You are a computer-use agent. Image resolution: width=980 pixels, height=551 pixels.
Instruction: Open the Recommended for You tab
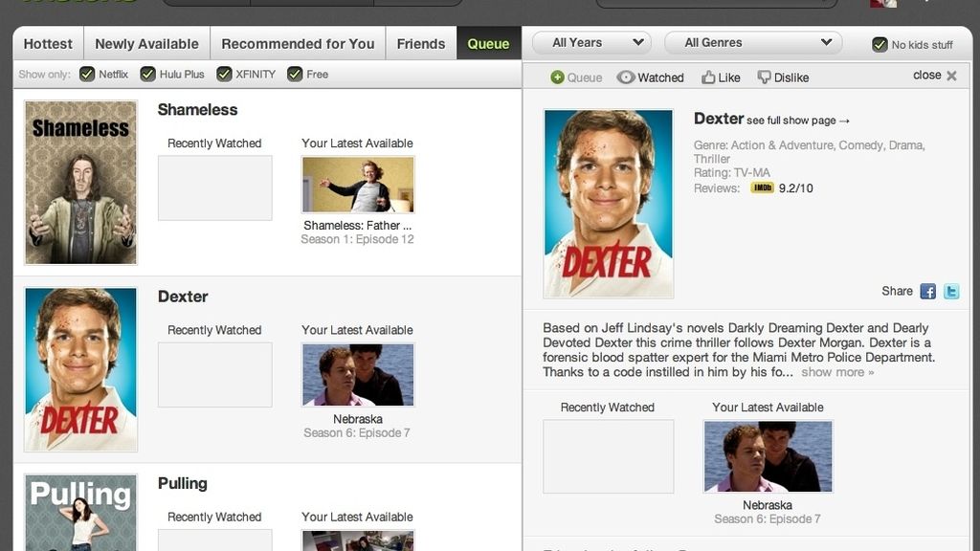[x=299, y=44]
